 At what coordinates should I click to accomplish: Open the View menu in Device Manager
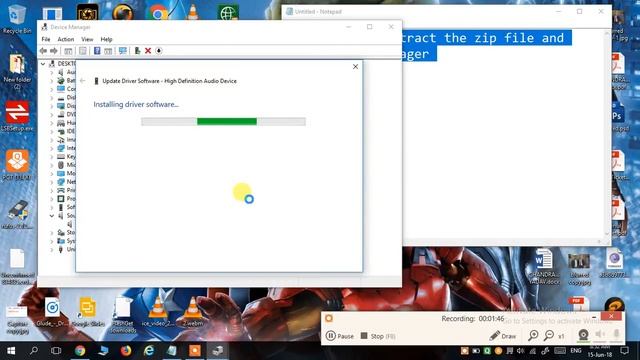click(87, 39)
